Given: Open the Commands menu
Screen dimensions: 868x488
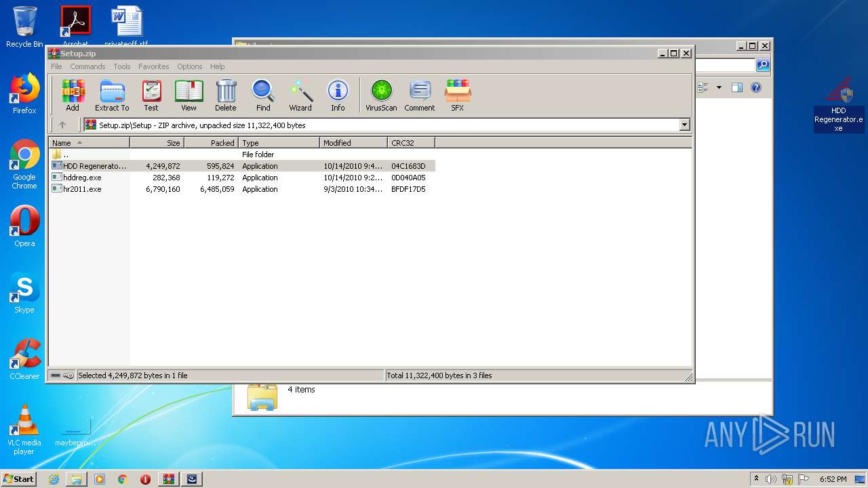Looking at the screenshot, I should [x=87, y=66].
